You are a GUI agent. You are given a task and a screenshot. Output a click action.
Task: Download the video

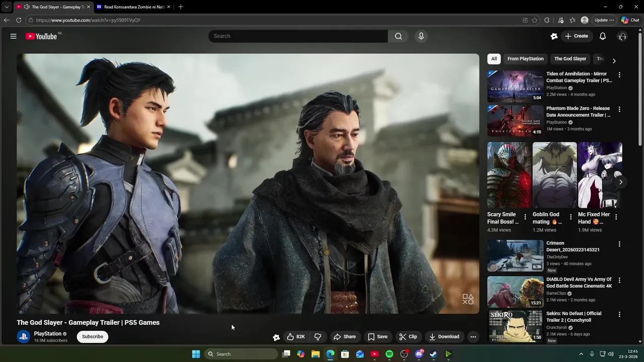point(444,337)
